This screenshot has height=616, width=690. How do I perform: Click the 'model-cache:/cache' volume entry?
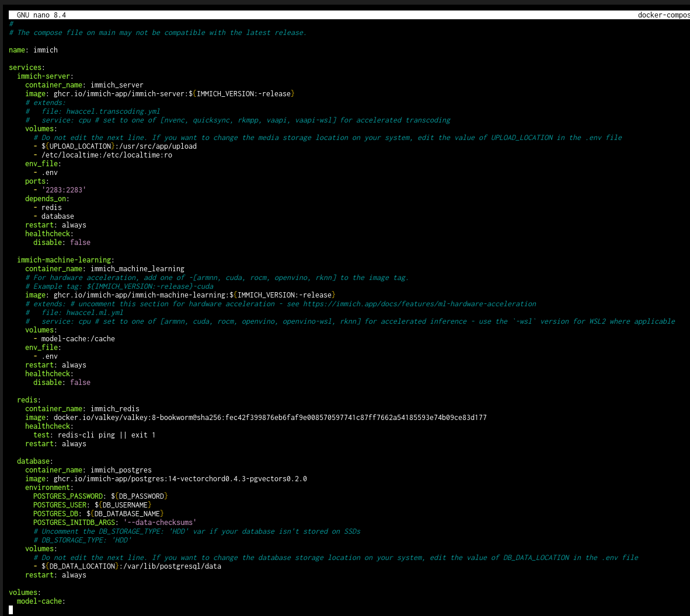74,339
